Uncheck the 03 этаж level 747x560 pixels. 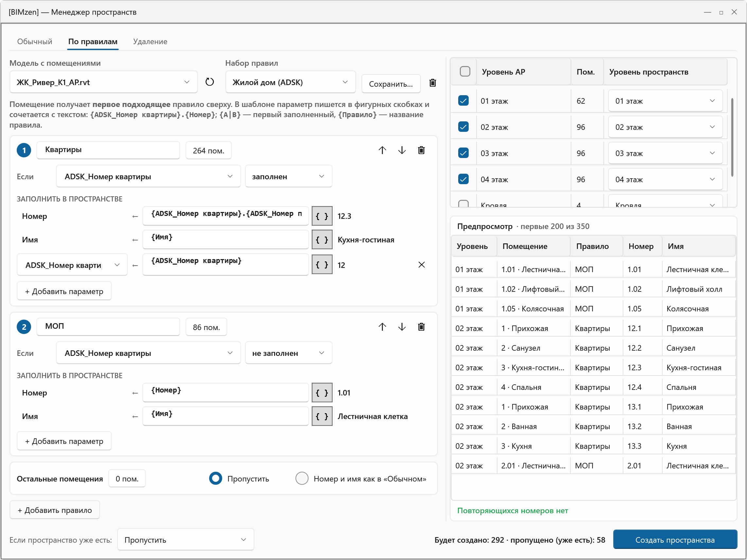pos(463,153)
